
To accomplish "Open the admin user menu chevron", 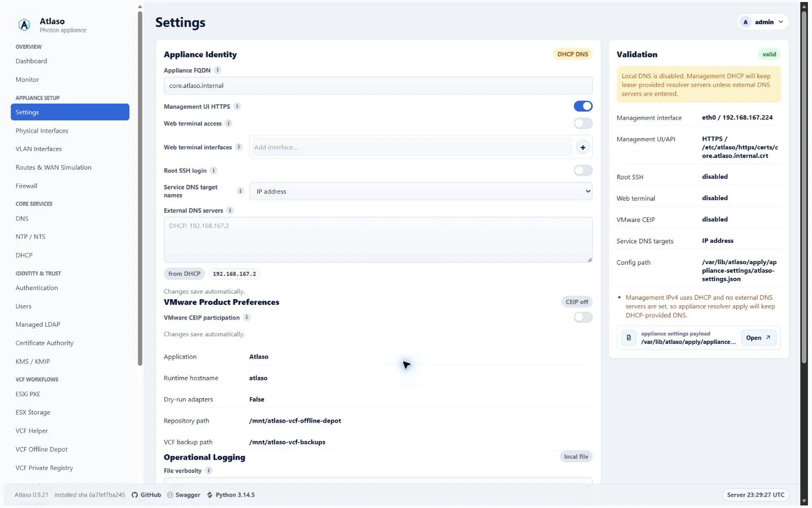I will pyautogui.click(x=781, y=22).
